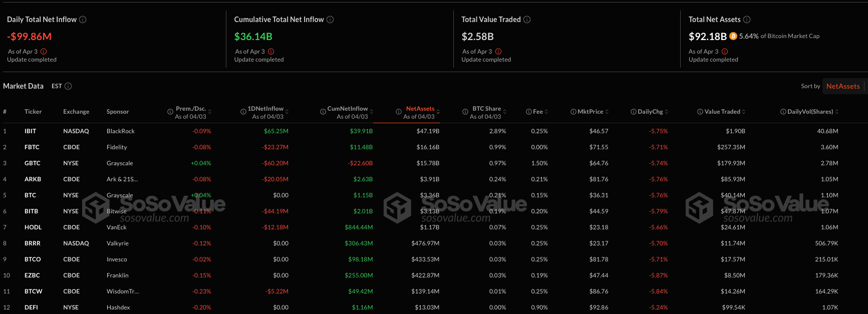Click info icon on MktPrice column

coord(573,112)
